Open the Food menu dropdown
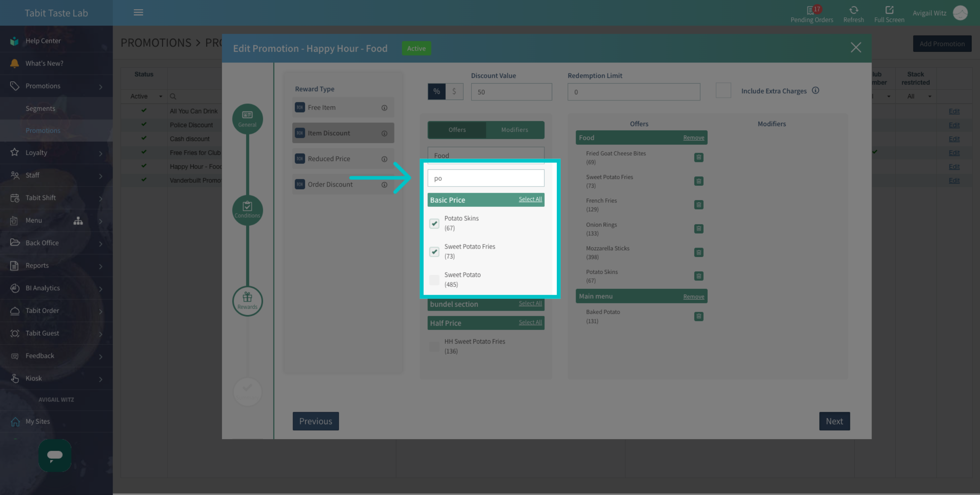Viewport: 980px width, 495px height. [486, 155]
